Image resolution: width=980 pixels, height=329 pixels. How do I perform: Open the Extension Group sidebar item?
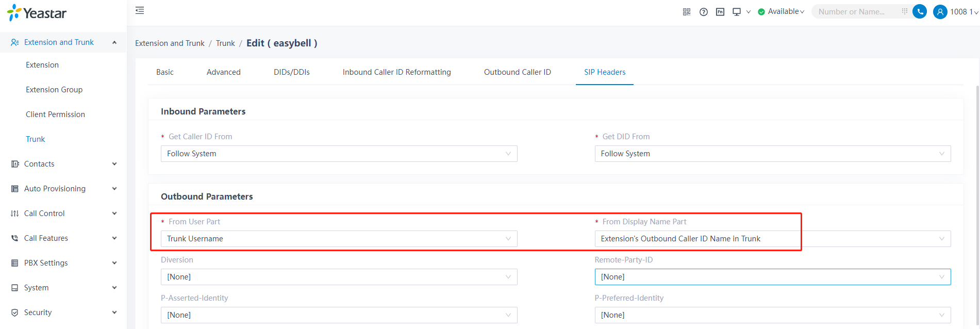click(54, 90)
